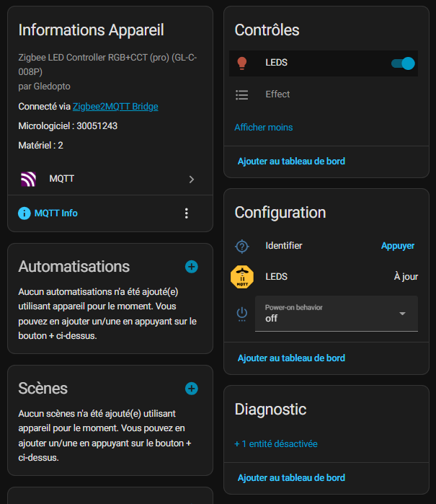Click the purple MQTT integration logo
436x504 pixels.
click(28, 179)
